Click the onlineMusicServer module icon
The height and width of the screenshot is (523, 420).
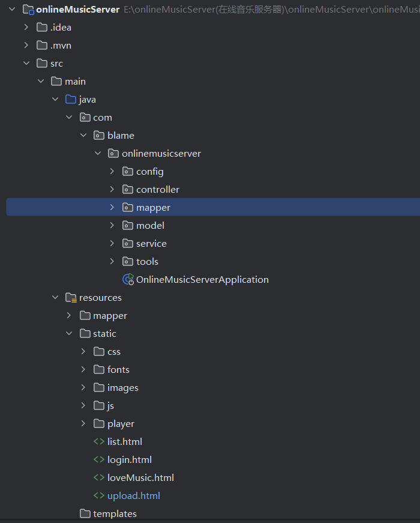pos(28,9)
